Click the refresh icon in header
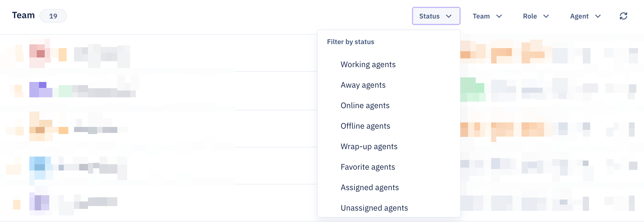The width and height of the screenshot is (644, 222). tap(623, 16)
